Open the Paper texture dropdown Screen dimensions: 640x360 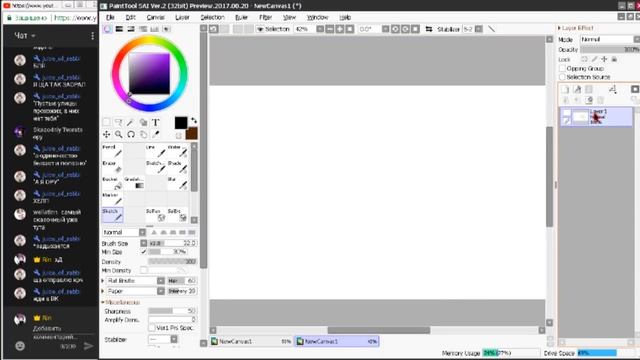[x=161, y=291]
